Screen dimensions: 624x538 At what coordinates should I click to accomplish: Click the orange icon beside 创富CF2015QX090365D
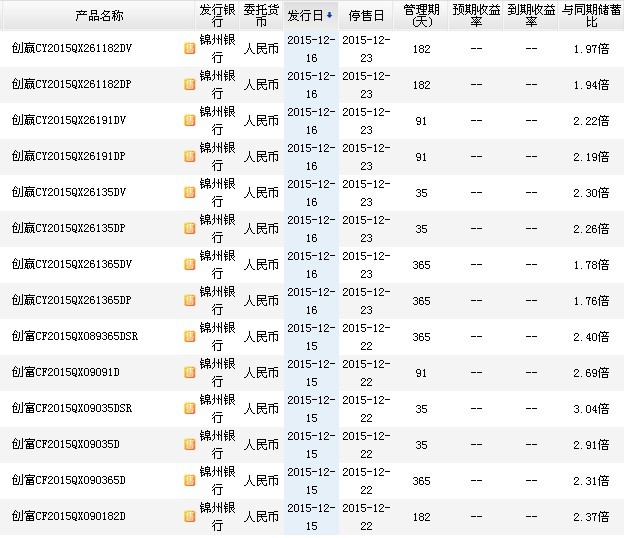[x=190, y=480]
